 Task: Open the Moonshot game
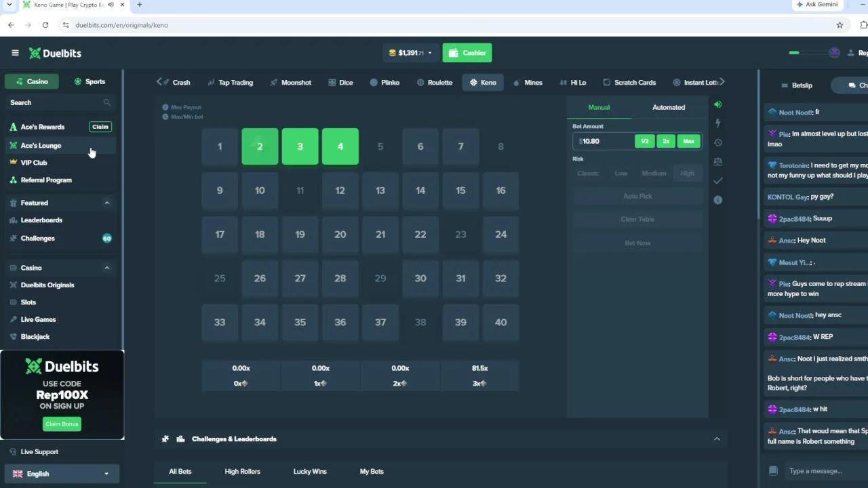(x=291, y=83)
